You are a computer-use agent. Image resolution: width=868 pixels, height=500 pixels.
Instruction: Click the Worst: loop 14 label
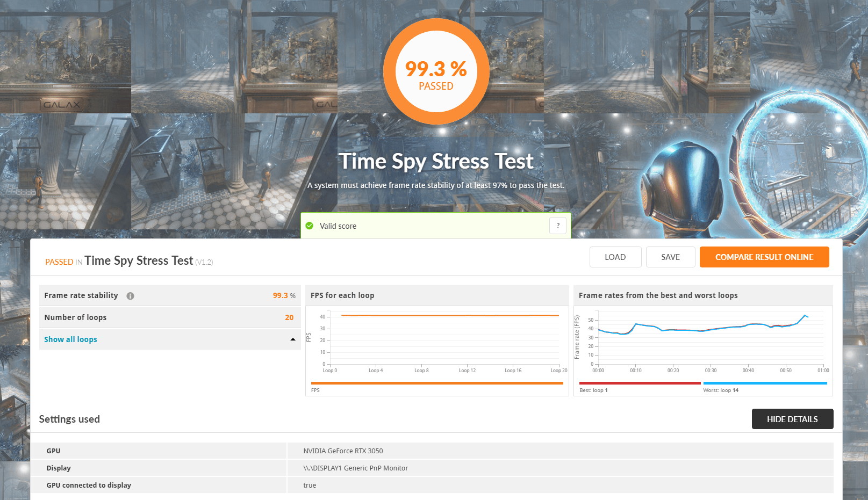click(x=721, y=390)
